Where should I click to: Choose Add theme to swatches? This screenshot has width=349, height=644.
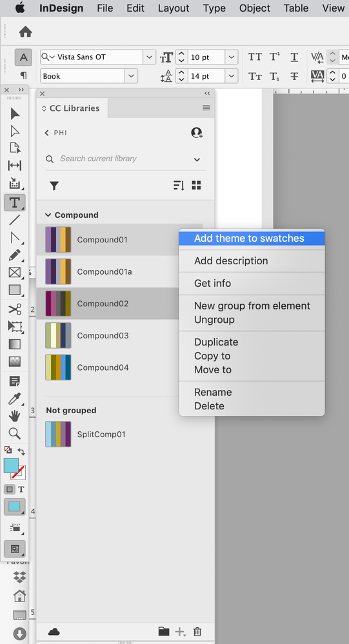click(x=252, y=239)
